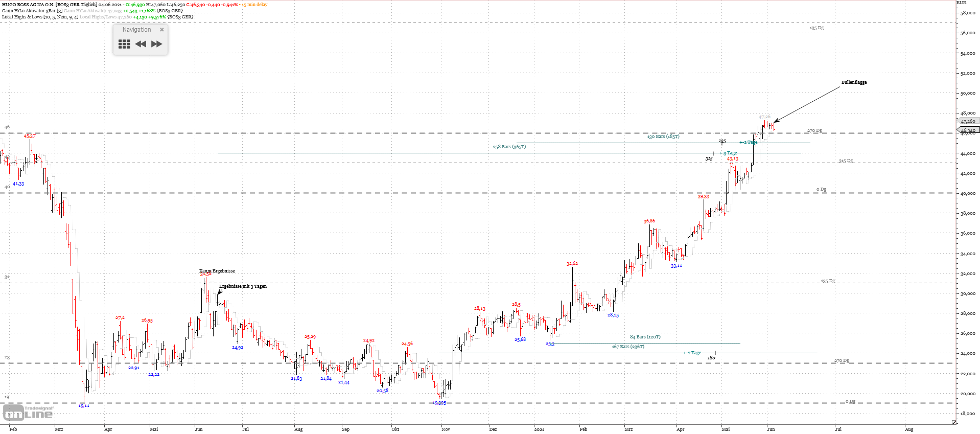
Task: Click the 2021 label on the time axis
Action: click(539, 429)
